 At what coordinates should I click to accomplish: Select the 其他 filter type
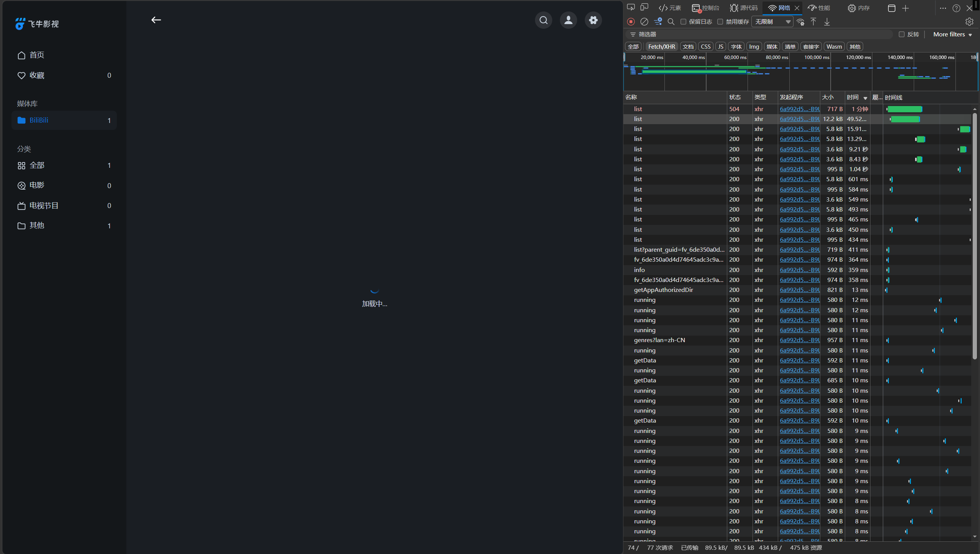(x=854, y=47)
